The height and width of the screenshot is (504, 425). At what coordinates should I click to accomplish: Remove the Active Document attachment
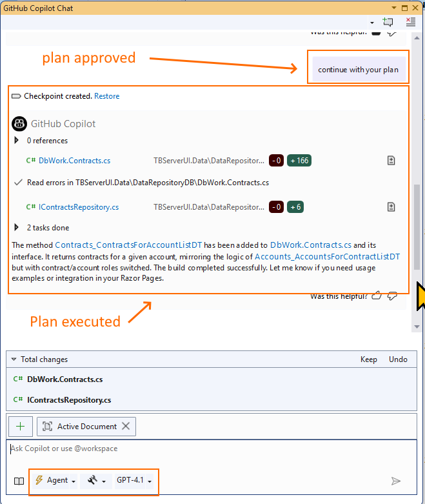[x=126, y=426]
